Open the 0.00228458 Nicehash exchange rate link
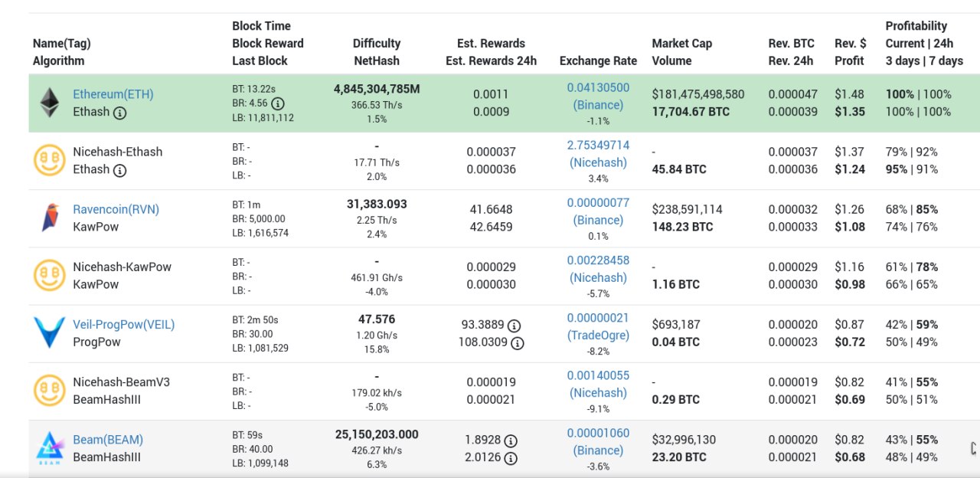This screenshot has height=478, width=980. 598,269
